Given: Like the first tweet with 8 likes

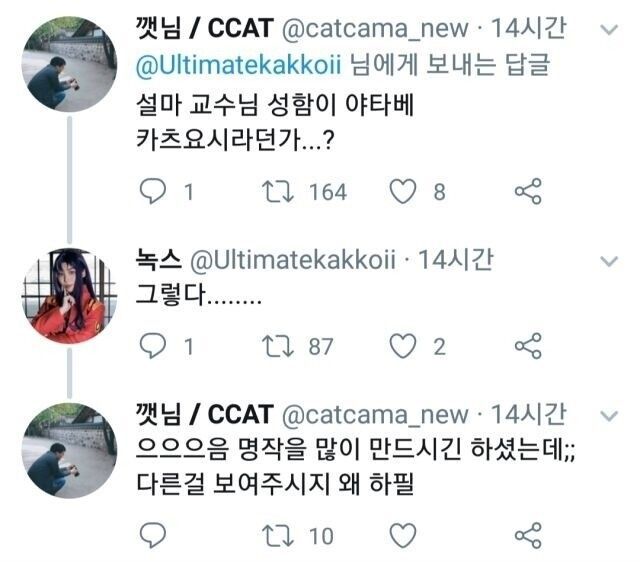Looking at the screenshot, I should tap(403, 191).
